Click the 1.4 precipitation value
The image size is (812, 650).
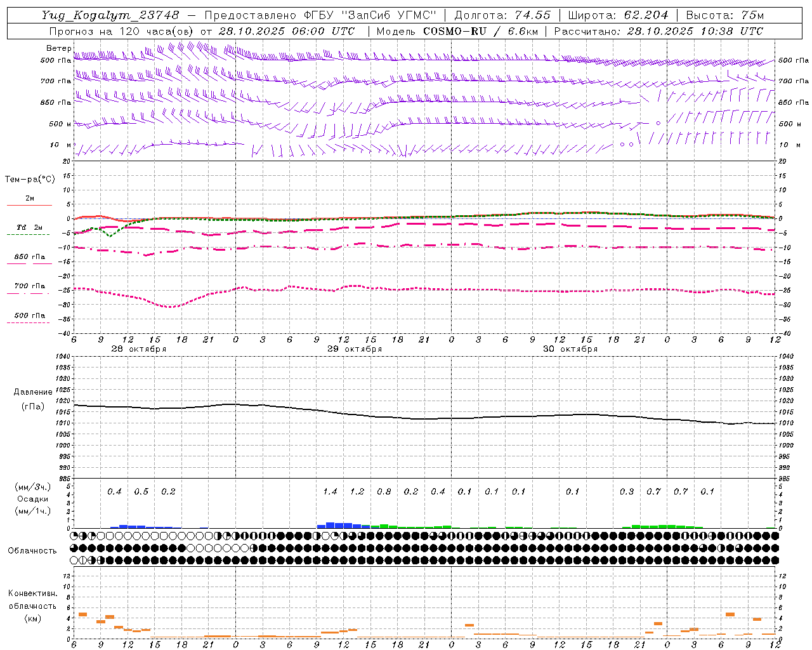coord(330,491)
